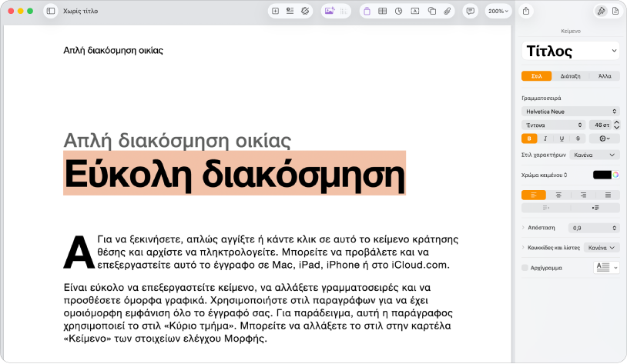Center align the text
Screen dimensions: 627x364
tap(558, 195)
